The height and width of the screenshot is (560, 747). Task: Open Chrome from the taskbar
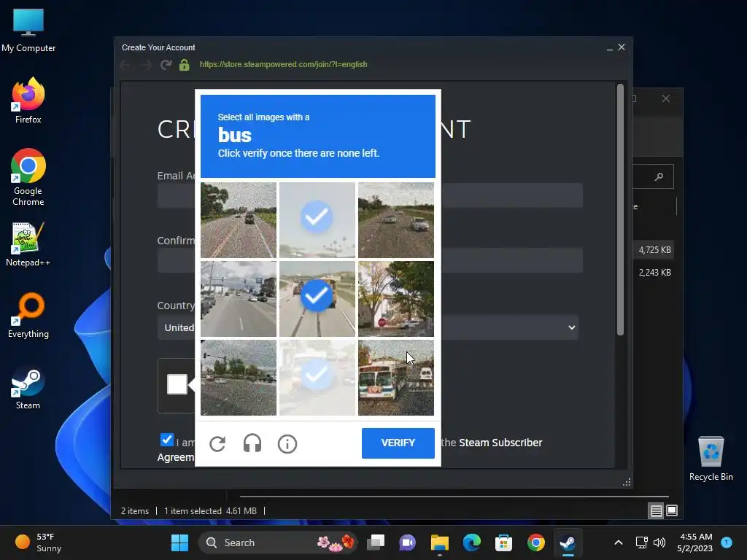pos(536,542)
